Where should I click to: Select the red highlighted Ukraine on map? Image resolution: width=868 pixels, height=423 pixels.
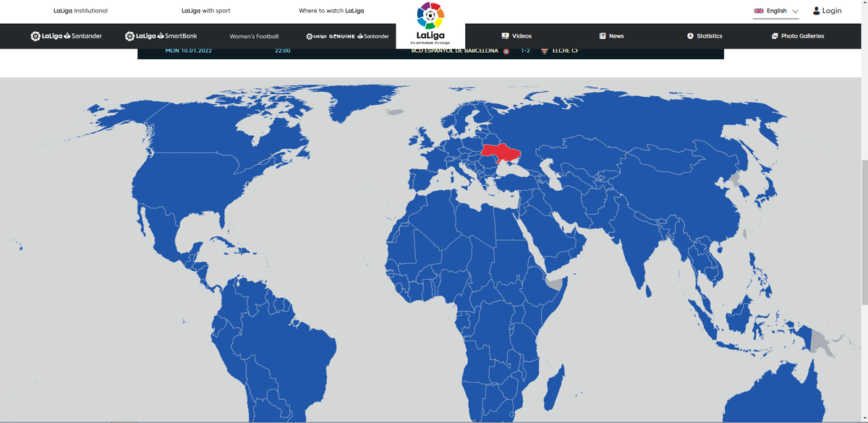[x=498, y=153]
